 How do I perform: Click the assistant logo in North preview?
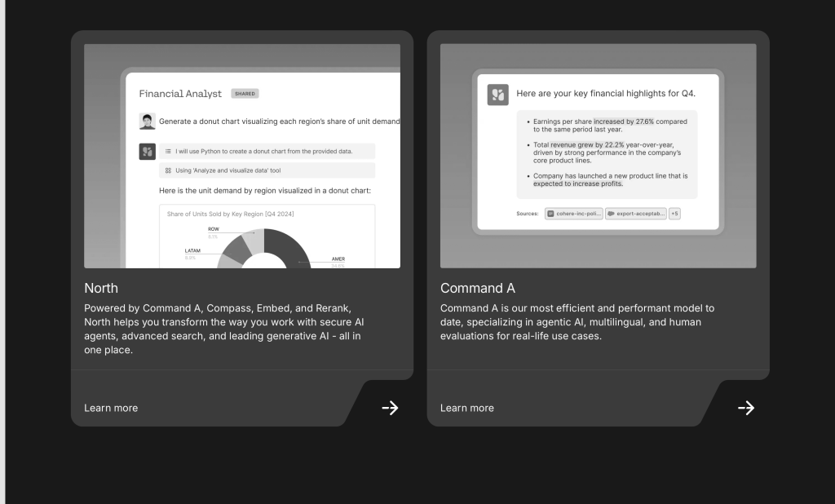147,152
